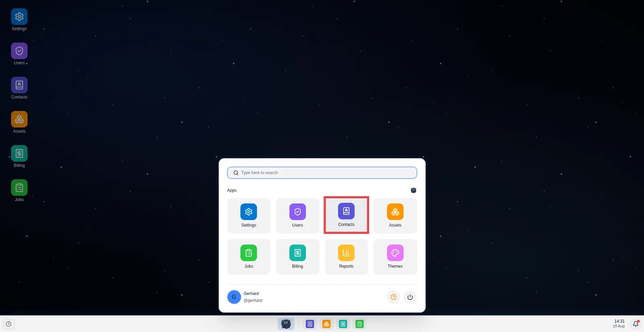Open Contacts from the taskbar
This screenshot has height=332, width=644.
click(x=310, y=324)
